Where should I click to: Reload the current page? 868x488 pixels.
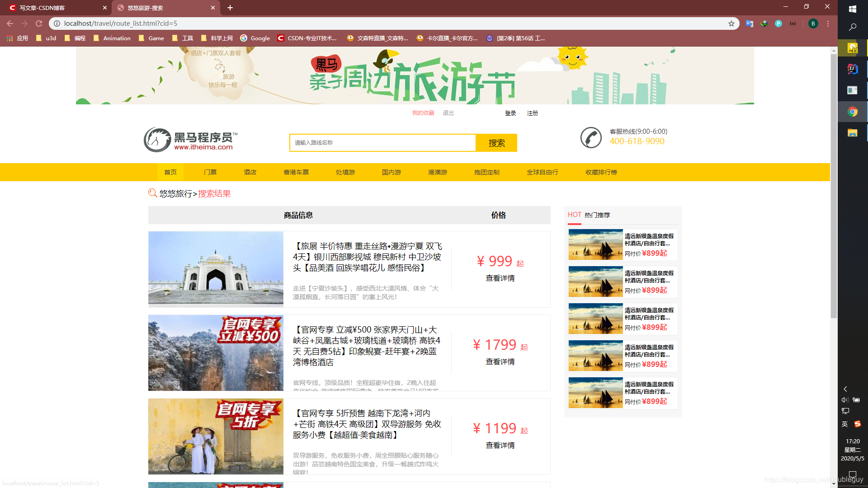[39, 23]
